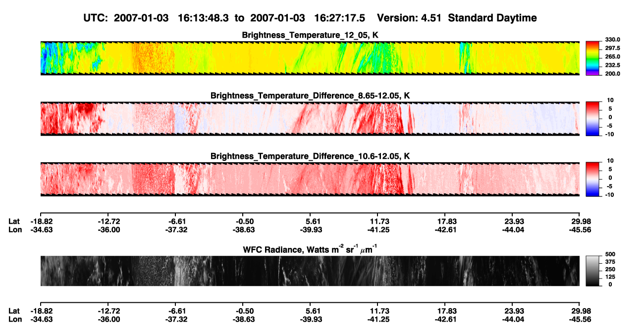644x330 pixels.
Task: Click the 12.05 brightness temperature image strip
Action: point(310,58)
